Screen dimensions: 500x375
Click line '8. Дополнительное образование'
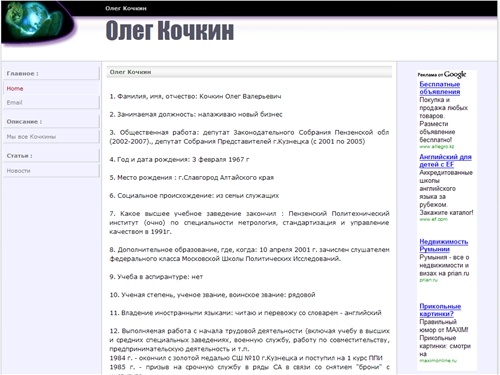point(249,254)
